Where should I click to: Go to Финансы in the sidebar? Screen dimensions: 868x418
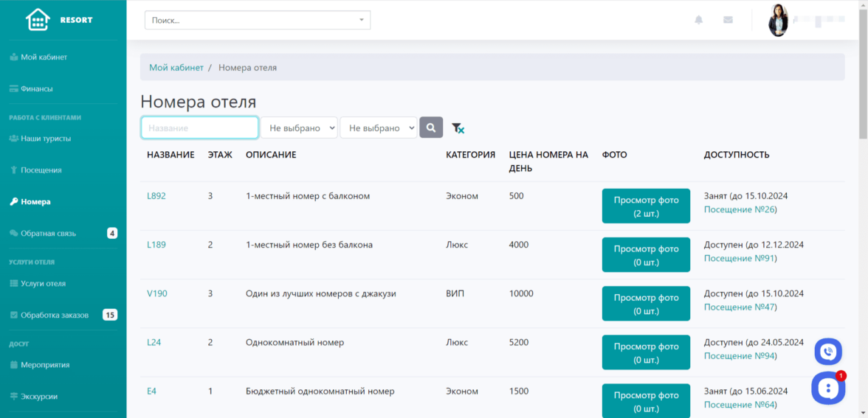pyautogui.click(x=36, y=88)
